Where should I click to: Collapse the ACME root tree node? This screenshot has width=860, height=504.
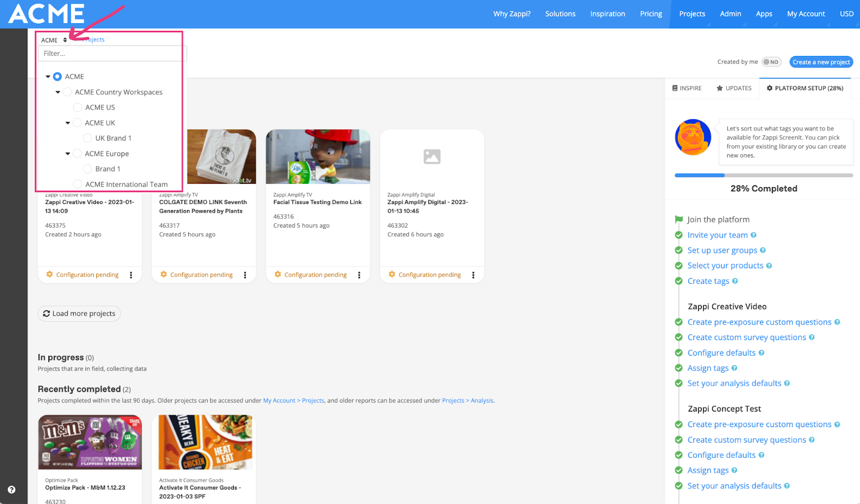[x=48, y=77]
